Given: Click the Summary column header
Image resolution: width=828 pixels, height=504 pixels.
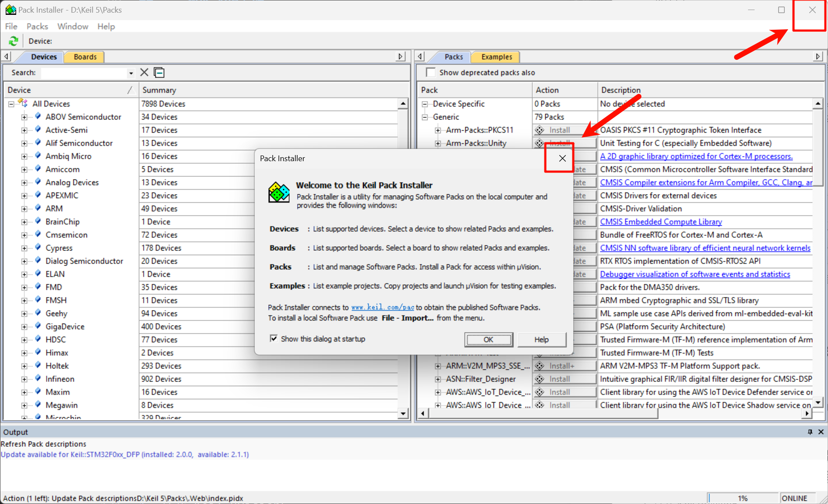Looking at the screenshot, I should (274, 90).
